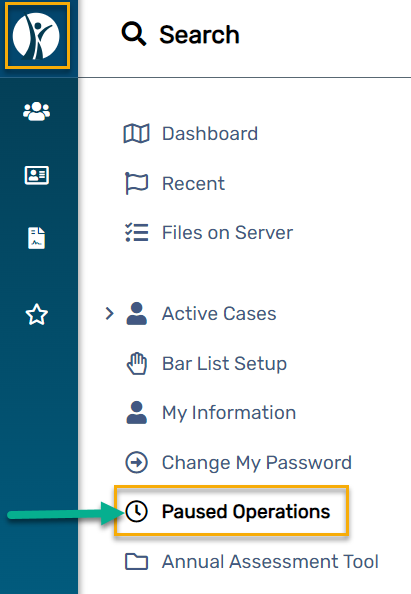Click the Dashboard map icon
This screenshot has height=594, width=411.
(x=136, y=134)
